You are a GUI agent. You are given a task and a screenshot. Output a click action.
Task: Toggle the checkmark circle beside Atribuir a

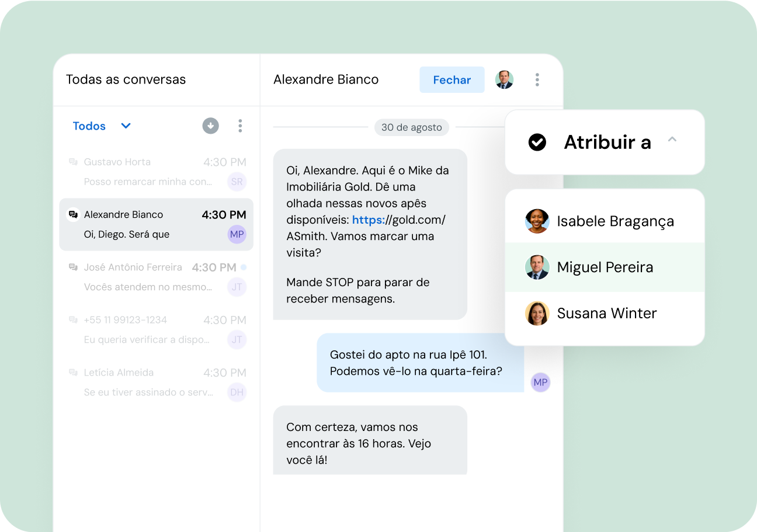537,142
